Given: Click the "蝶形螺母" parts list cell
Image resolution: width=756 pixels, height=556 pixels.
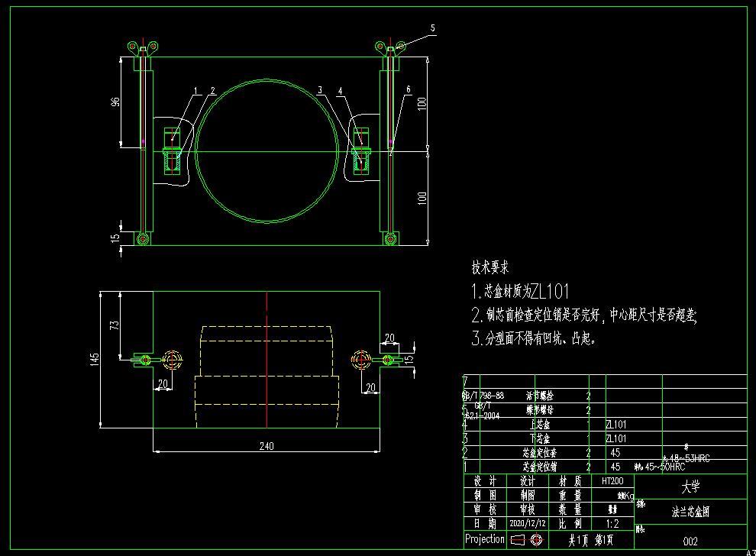Looking at the screenshot, I should (x=540, y=410).
